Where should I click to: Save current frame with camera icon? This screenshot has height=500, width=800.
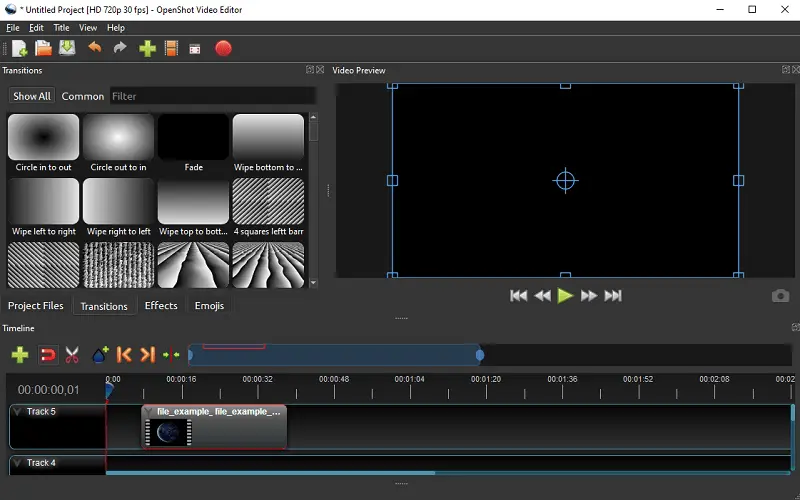pyautogui.click(x=780, y=296)
